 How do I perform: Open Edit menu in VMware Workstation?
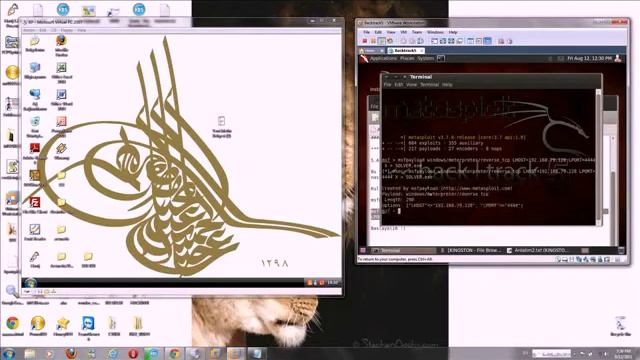[x=378, y=32]
